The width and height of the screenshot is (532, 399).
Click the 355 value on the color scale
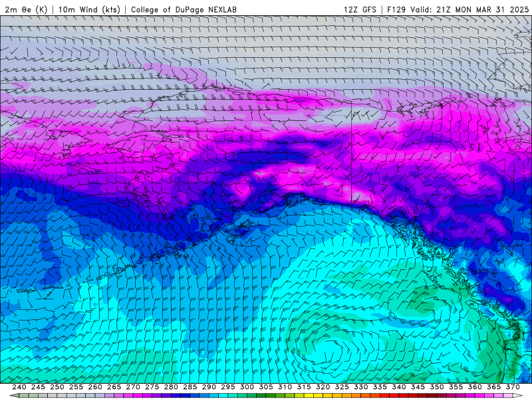(456, 387)
